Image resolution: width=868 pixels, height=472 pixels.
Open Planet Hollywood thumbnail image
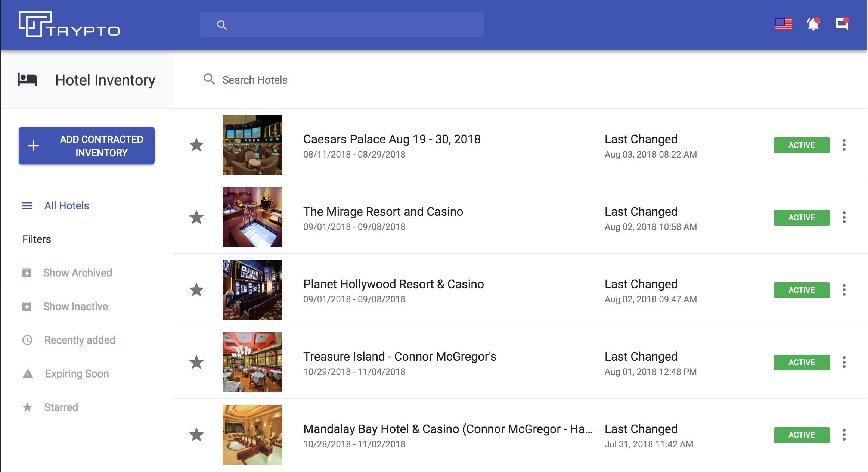pyautogui.click(x=252, y=290)
